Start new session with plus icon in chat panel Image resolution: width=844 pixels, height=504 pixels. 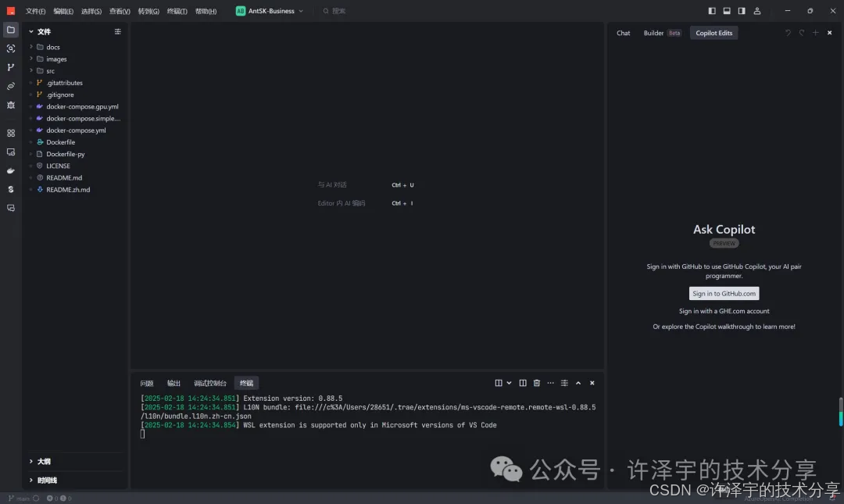pyautogui.click(x=815, y=33)
